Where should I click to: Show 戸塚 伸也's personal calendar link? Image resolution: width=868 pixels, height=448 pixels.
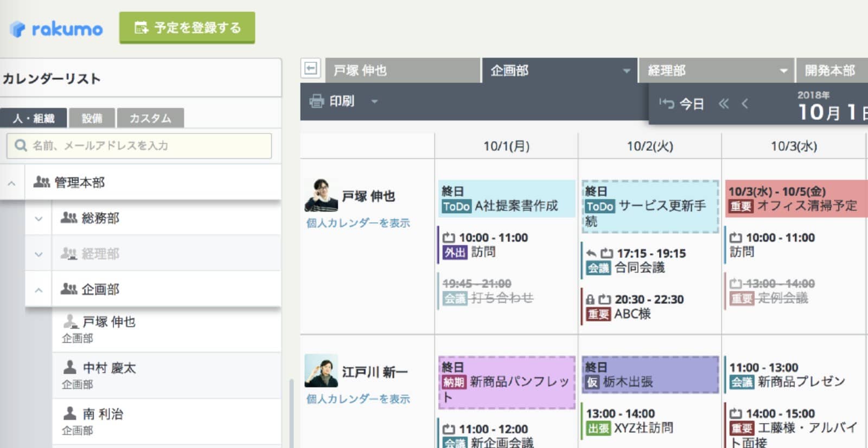(x=358, y=223)
